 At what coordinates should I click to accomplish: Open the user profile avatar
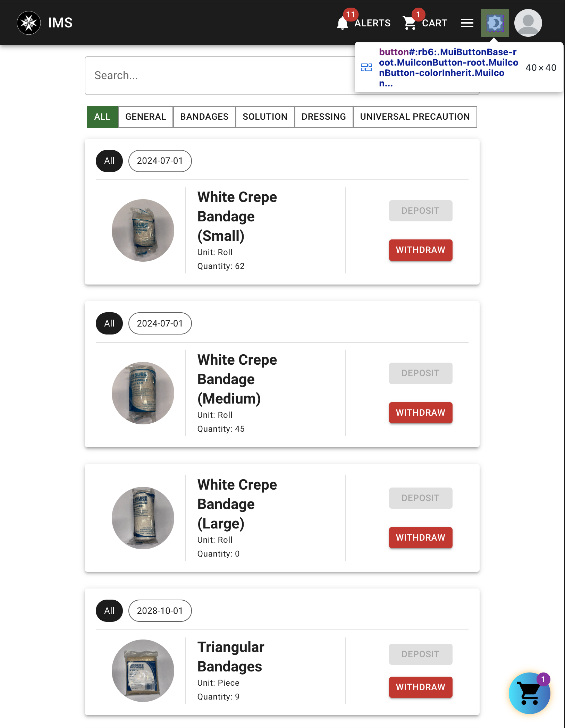[528, 23]
